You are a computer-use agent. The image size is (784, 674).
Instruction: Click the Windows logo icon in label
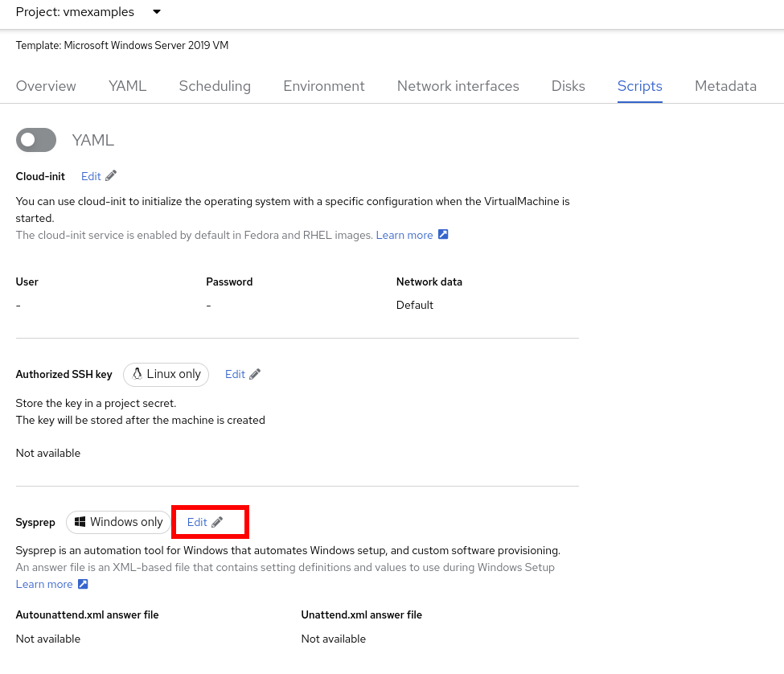(x=80, y=522)
